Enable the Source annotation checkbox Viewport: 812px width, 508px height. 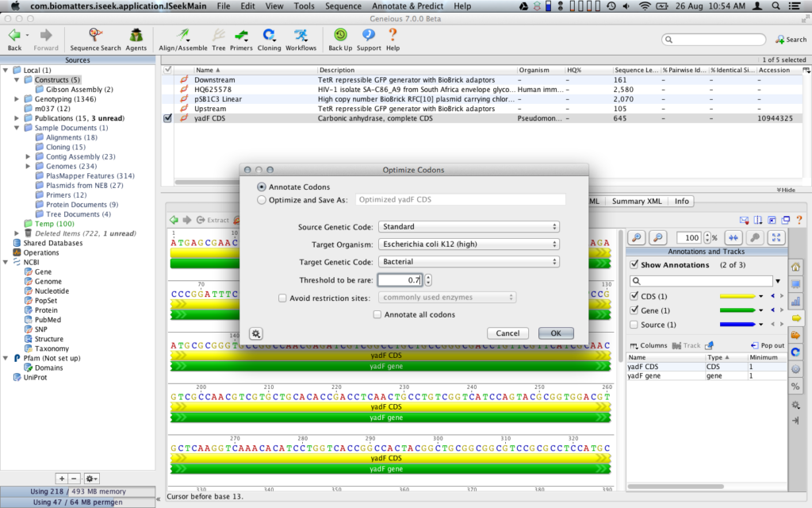[x=634, y=325]
